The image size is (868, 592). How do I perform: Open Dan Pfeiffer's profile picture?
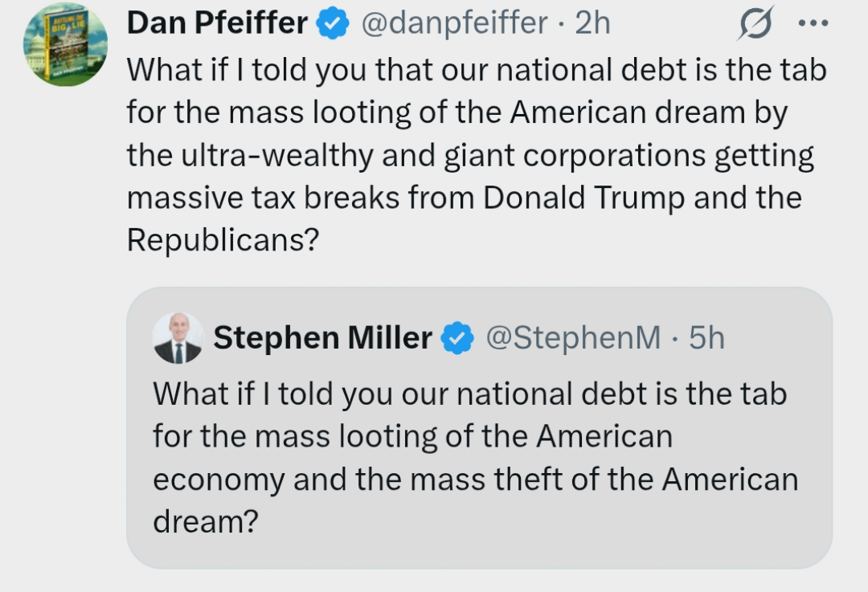tap(64, 43)
